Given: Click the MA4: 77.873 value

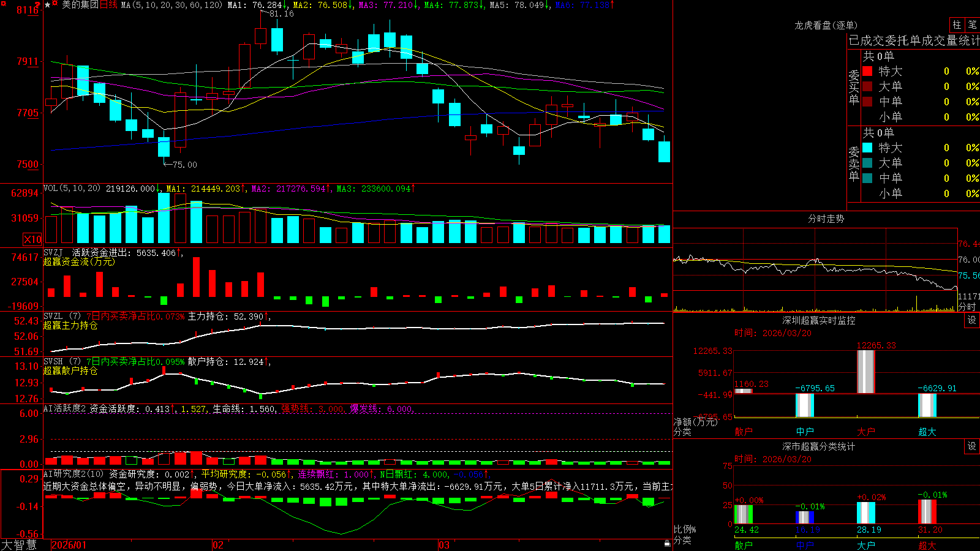Looking at the screenshot, I should (x=454, y=5).
